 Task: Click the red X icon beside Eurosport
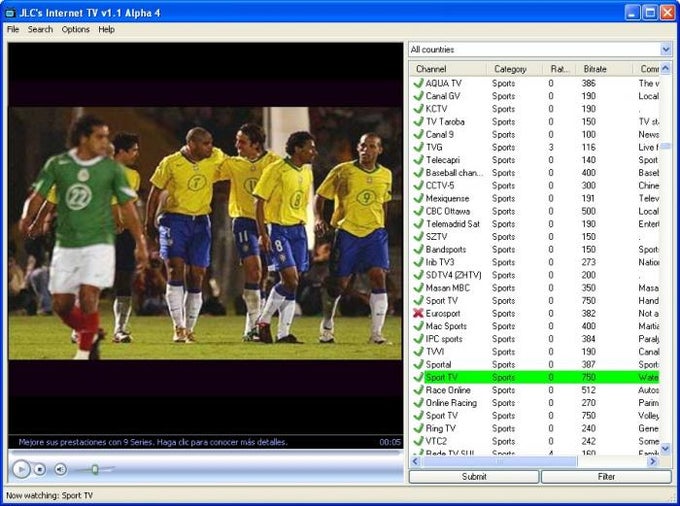coord(418,313)
